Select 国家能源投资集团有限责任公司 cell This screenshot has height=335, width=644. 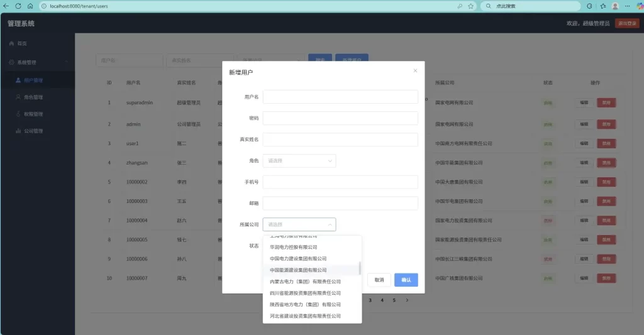pos(468,239)
